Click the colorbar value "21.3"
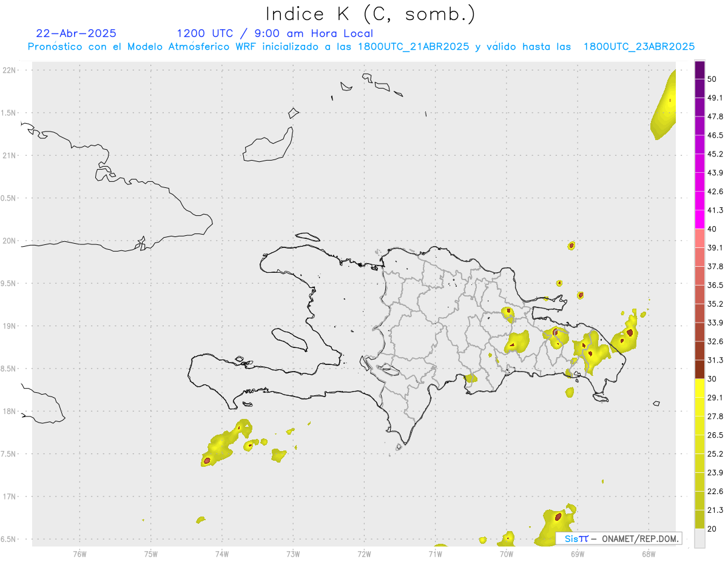Image resolution: width=728 pixels, height=562 pixels. [715, 510]
